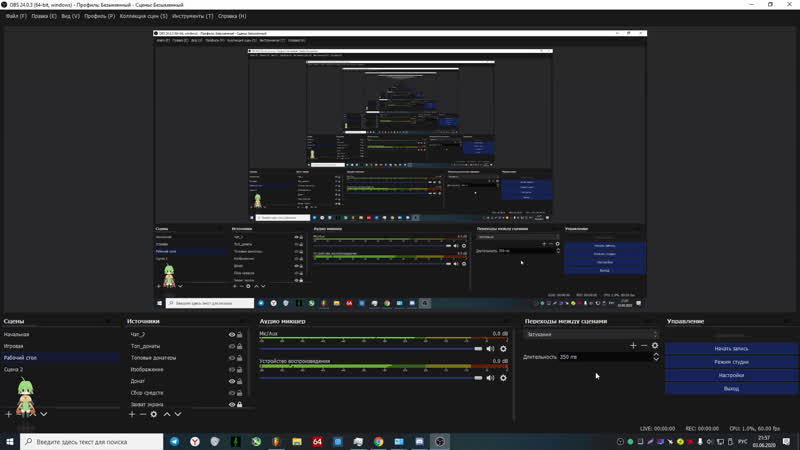Open Устройство воспроизведения settings gear
Screen dimensions: 800x450
[x=503, y=378]
